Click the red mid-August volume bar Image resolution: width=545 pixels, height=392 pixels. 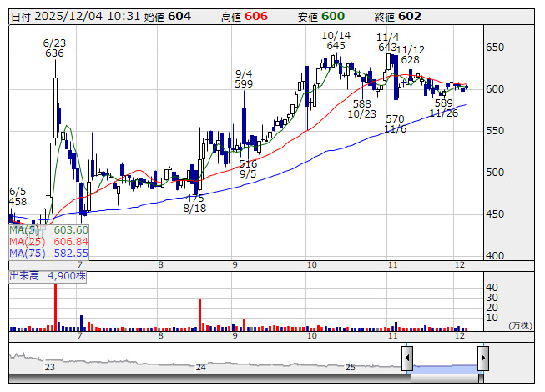point(200,314)
